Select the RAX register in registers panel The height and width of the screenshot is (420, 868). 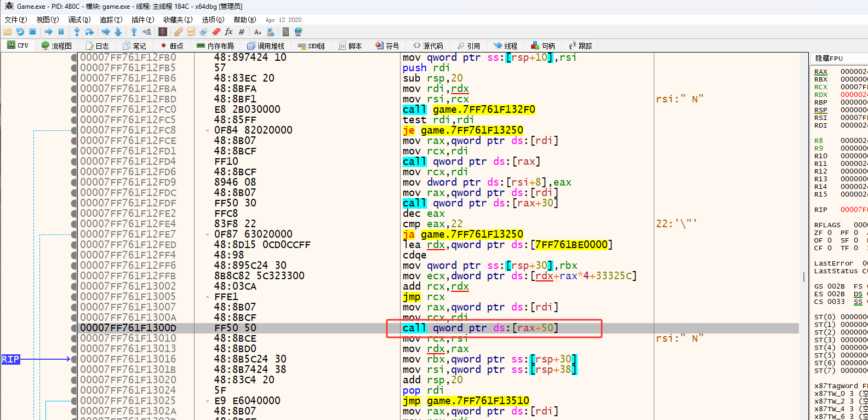(821, 72)
